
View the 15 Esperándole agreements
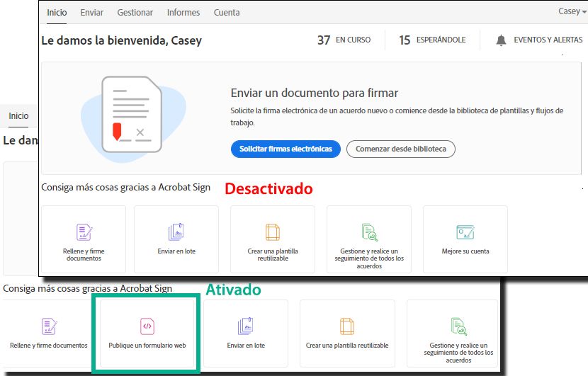point(432,40)
